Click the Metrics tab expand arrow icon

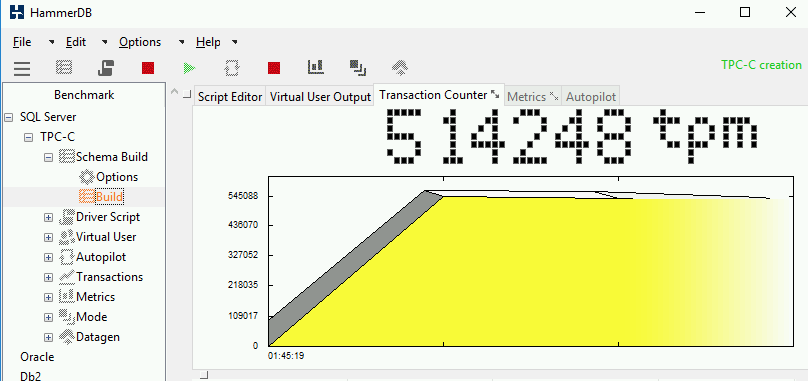click(554, 95)
